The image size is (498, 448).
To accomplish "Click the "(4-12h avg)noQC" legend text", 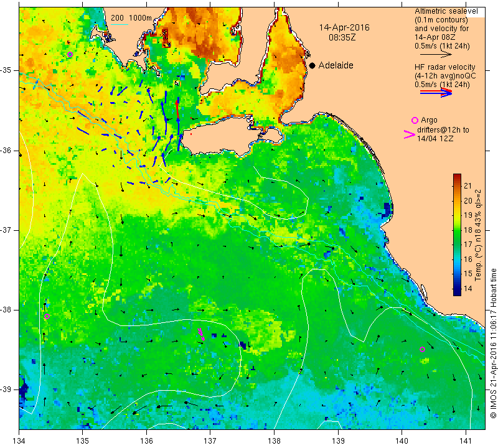I will pyautogui.click(x=445, y=75).
